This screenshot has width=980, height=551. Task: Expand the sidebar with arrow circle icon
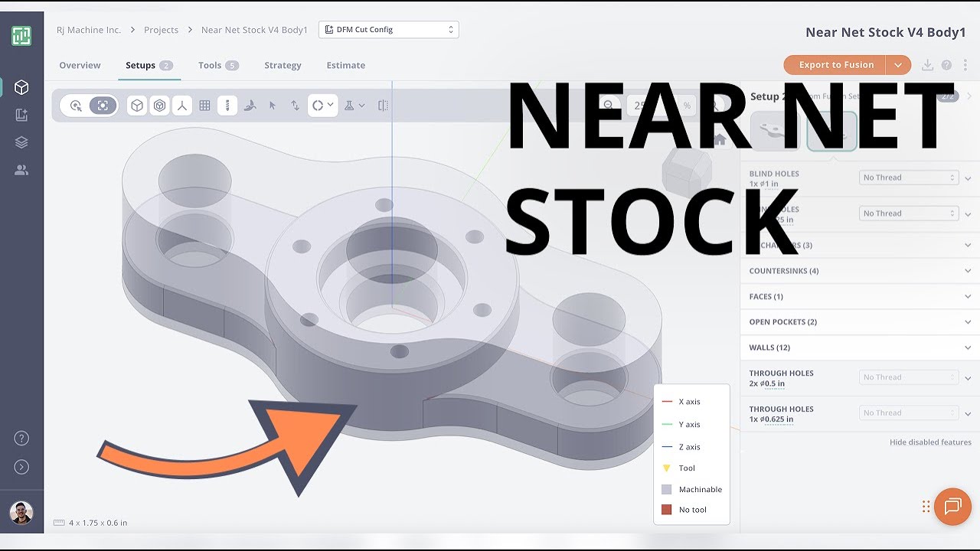[21, 467]
